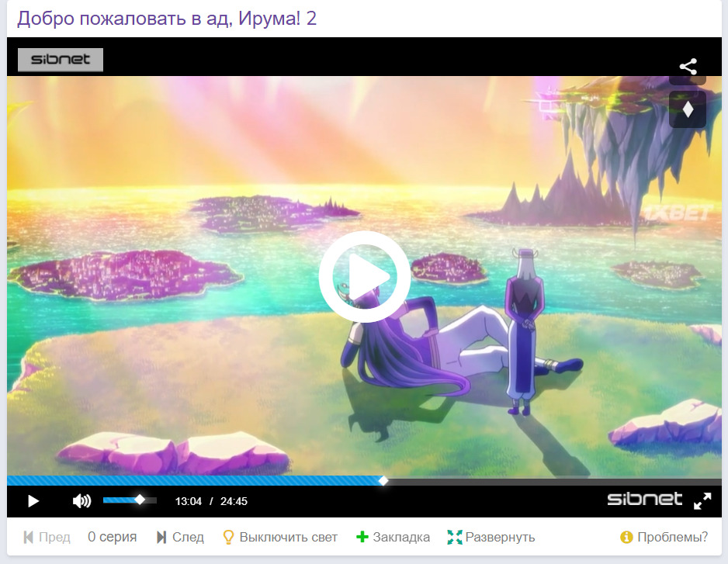728x564 pixels.
Task: Open the title link Добро пожаловать в ад, Ирума! 2
Action: 167,19
